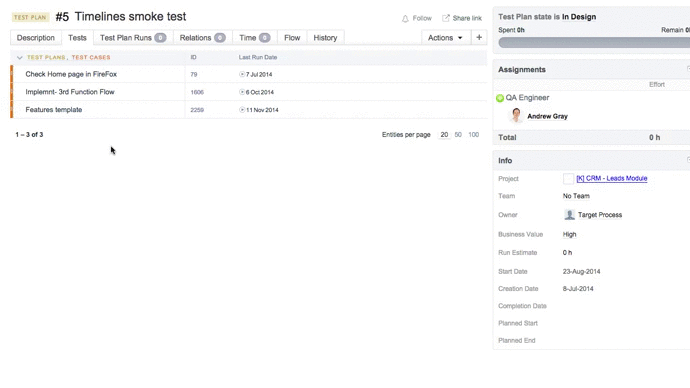This screenshot has height=388, width=690.
Task: Switch to the Tests tab
Action: click(x=77, y=38)
